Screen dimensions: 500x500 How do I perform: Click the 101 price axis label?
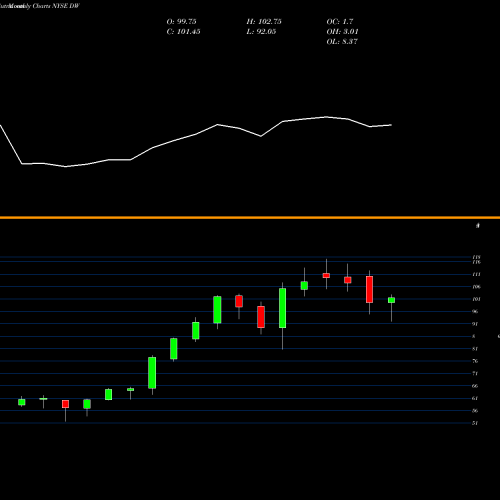coord(476,299)
